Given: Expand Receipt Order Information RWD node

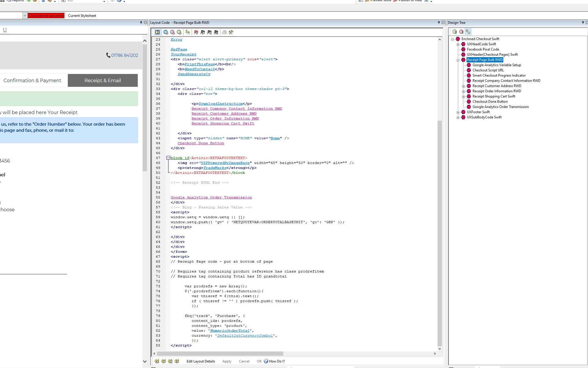Looking at the screenshot, I should click(x=463, y=91).
